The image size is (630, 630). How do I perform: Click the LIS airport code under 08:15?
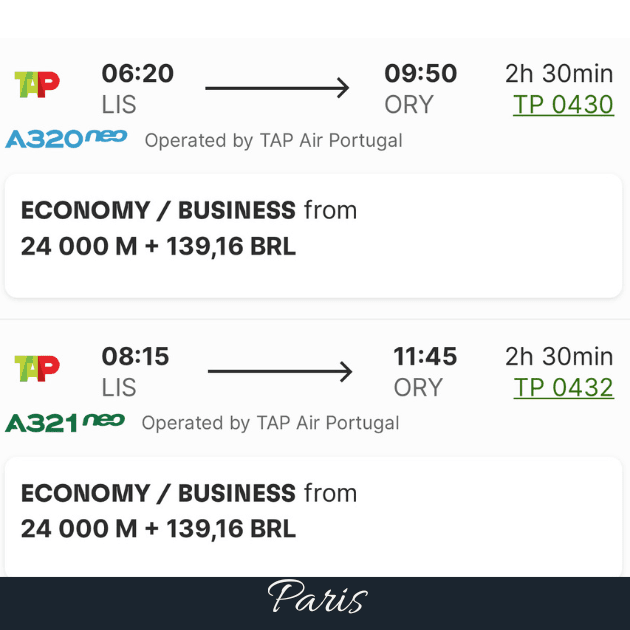coord(119,388)
